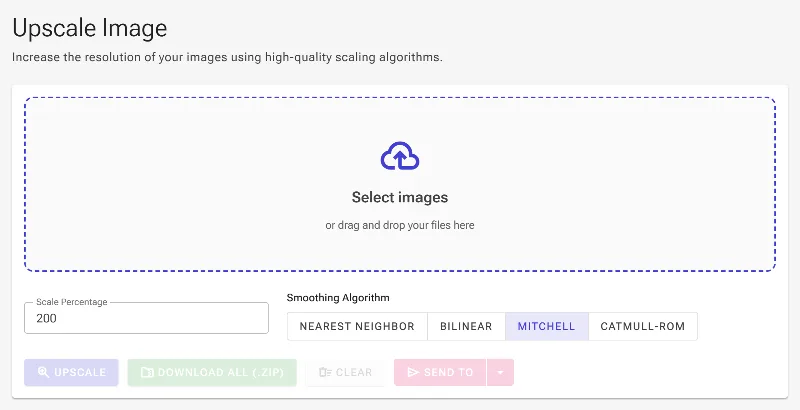Screen dimensions: 800x410
Task: Click the Send To button
Action: [440, 372]
